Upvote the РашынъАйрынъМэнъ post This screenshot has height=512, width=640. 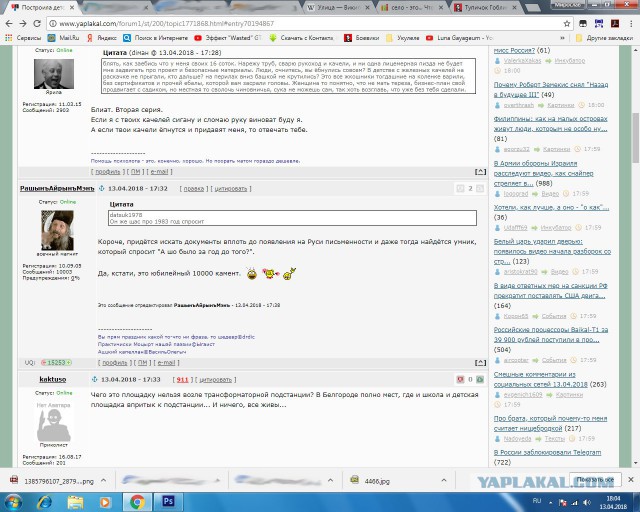pos(480,188)
